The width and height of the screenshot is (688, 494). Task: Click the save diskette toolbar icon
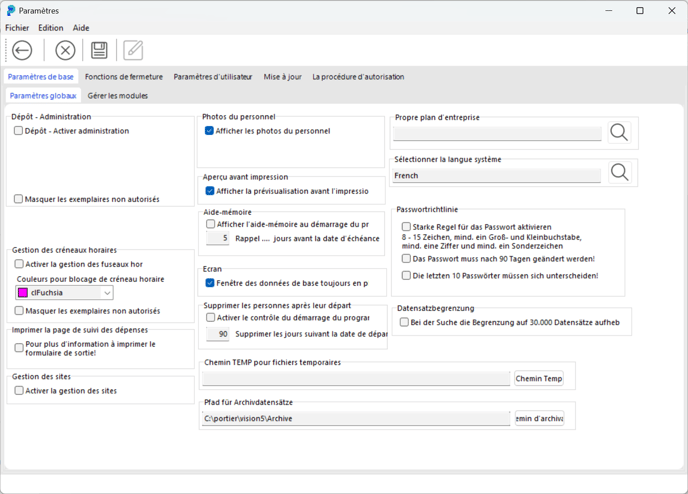(99, 50)
